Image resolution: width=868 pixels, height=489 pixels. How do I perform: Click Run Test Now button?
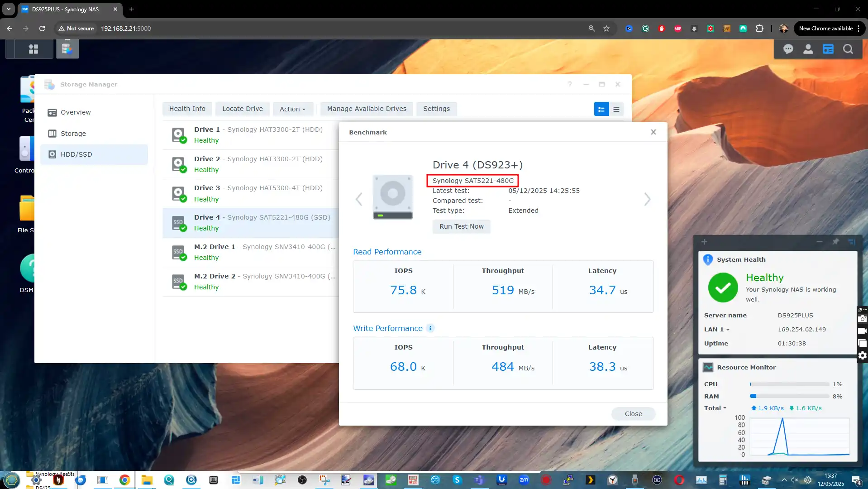tap(461, 226)
